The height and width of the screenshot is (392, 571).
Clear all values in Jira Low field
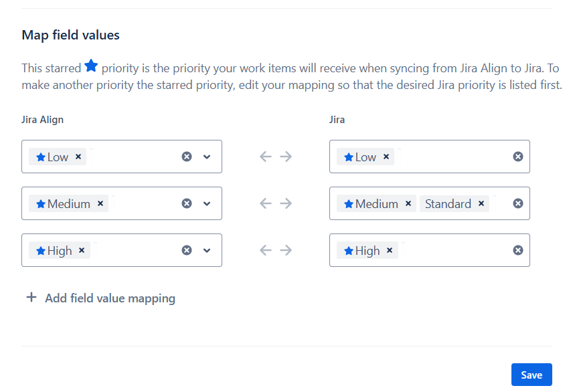[x=517, y=157]
